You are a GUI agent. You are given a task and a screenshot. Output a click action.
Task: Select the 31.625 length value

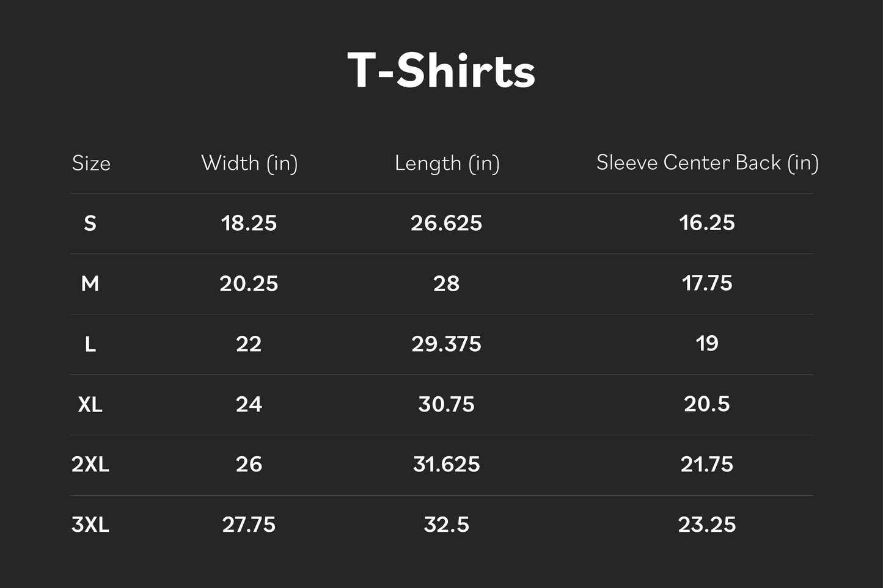(x=446, y=465)
